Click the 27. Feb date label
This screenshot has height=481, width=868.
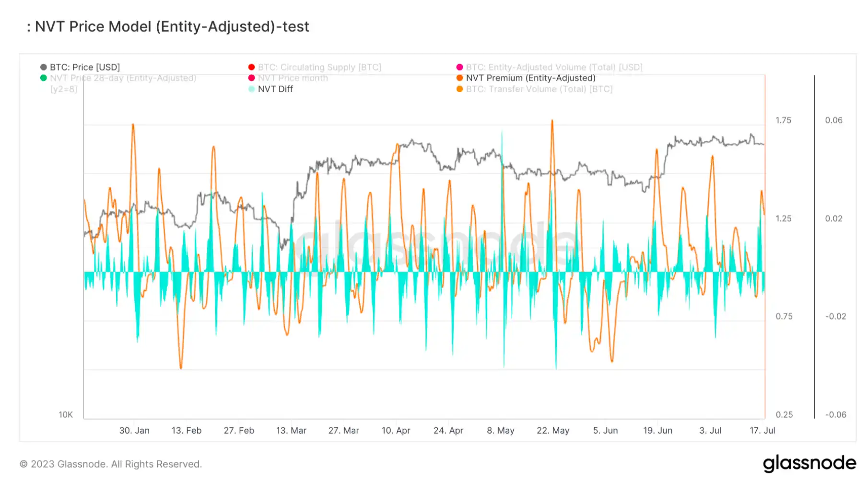(x=239, y=431)
